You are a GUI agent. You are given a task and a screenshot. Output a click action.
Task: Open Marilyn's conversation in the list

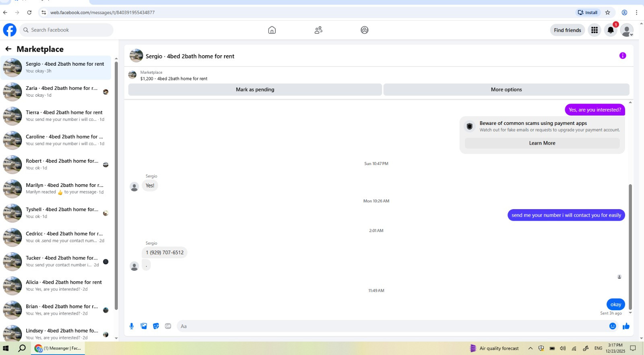56,189
